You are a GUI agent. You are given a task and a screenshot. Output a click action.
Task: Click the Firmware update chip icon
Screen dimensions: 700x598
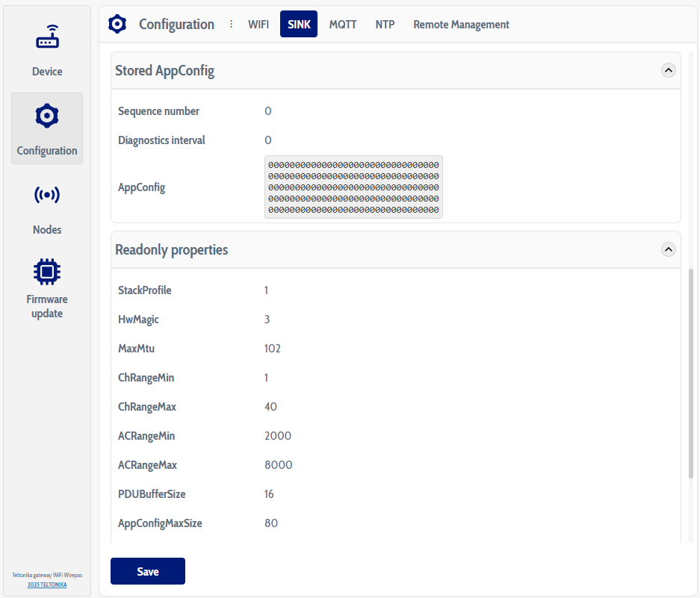(x=47, y=271)
